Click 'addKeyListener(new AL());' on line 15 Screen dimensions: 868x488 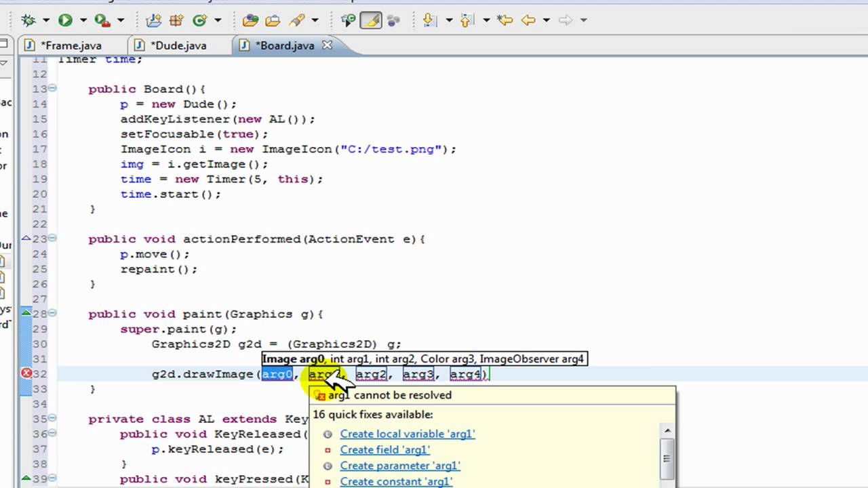point(218,119)
